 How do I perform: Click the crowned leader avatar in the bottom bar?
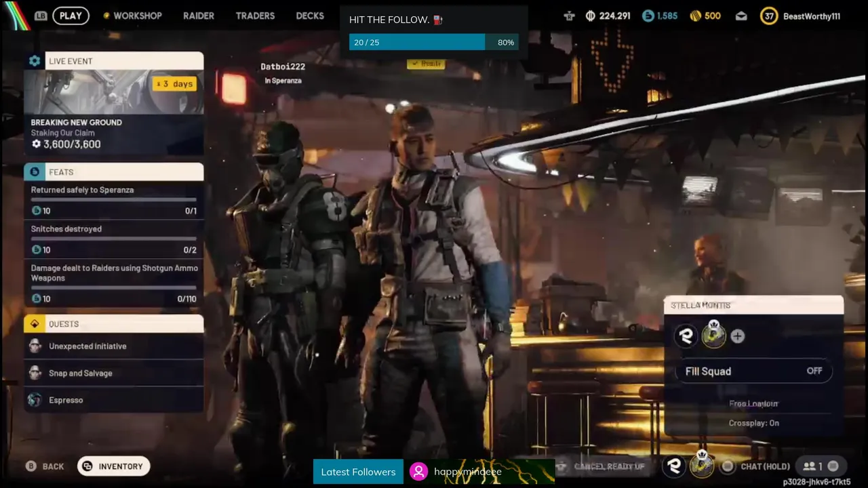tap(702, 465)
